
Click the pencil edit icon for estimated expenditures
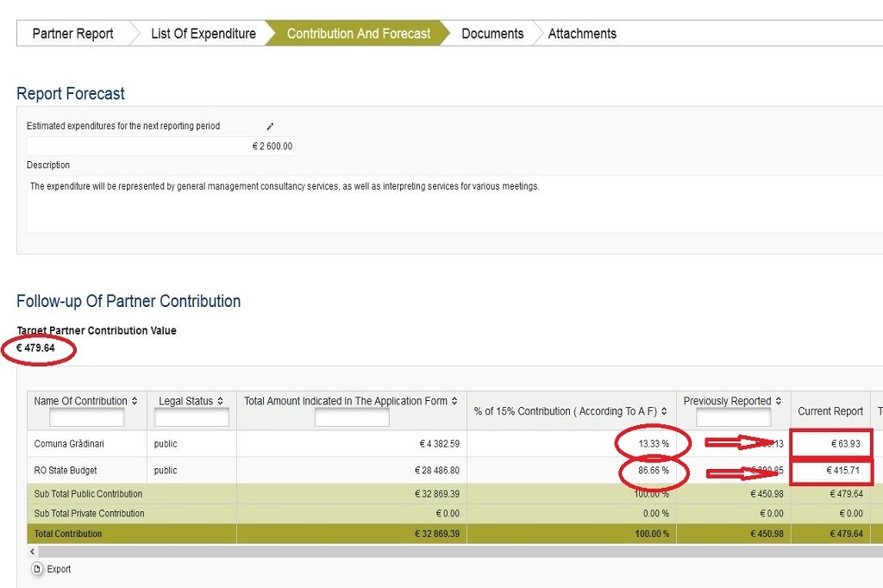(270, 127)
